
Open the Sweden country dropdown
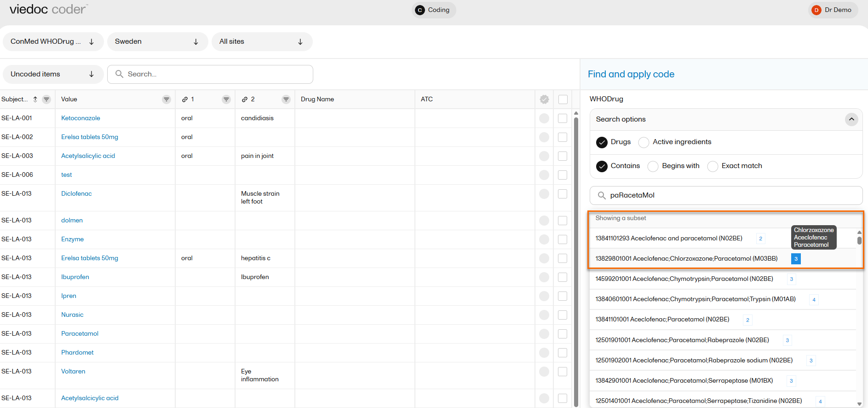click(157, 41)
